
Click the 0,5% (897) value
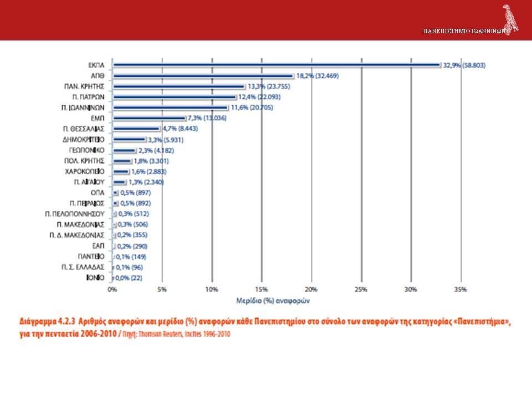coord(136,193)
